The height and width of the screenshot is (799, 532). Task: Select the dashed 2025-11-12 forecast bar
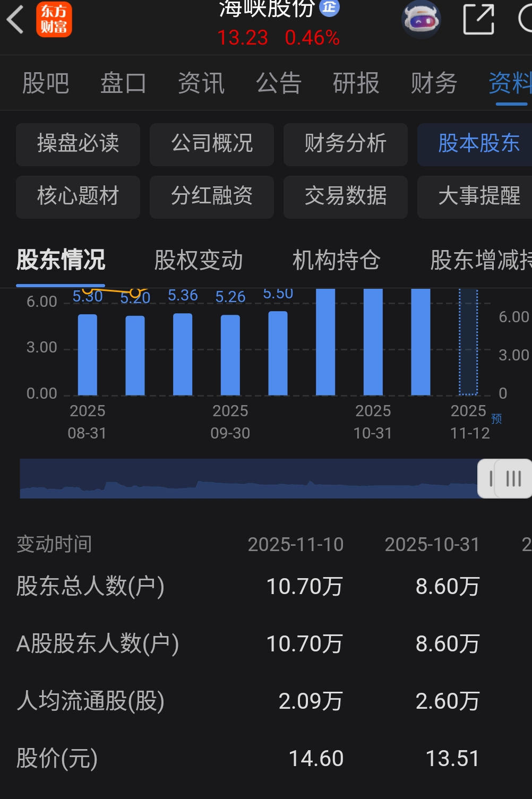click(468, 342)
